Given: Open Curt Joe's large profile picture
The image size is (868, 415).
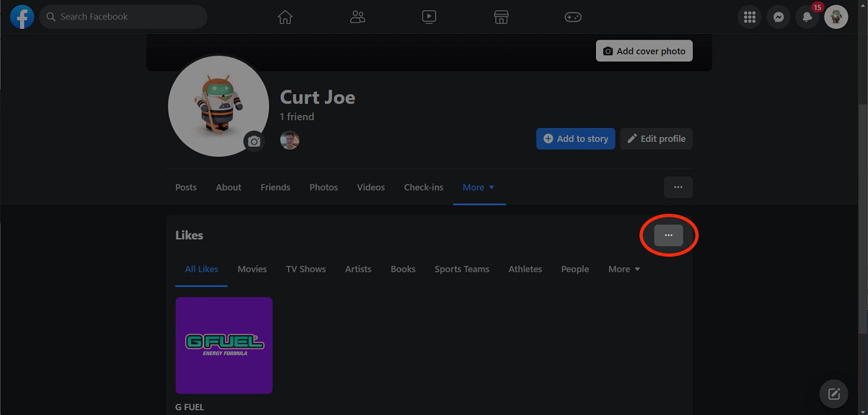Looking at the screenshot, I should [x=218, y=106].
